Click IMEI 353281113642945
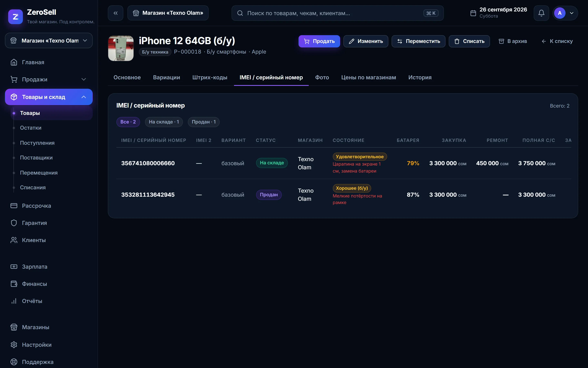 click(x=148, y=195)
